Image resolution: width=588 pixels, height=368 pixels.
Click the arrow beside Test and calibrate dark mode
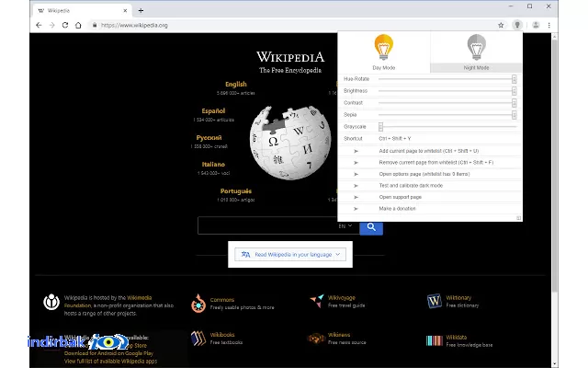(356, 186)
